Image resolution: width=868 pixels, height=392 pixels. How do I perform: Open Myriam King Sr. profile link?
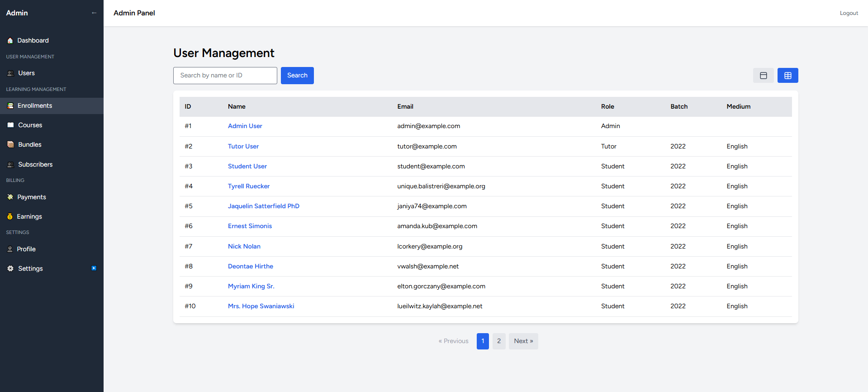pyautogui.click(x=251, y=287)
